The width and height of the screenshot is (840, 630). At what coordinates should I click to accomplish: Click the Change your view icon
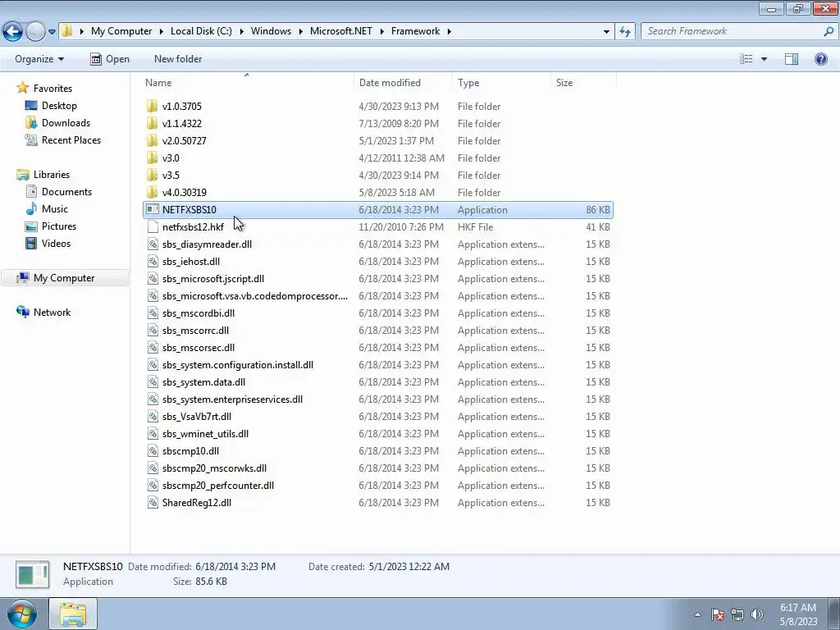[x=746, y=59]
